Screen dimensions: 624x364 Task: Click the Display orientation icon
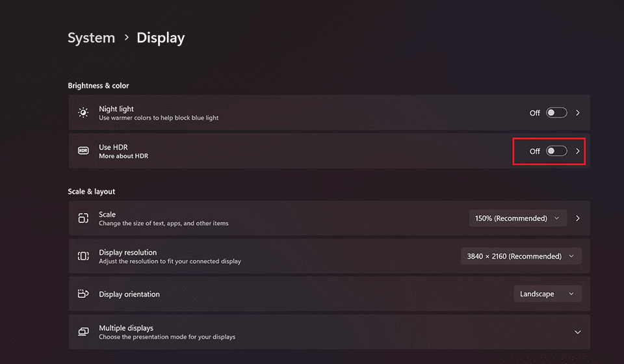coord(83,294)
